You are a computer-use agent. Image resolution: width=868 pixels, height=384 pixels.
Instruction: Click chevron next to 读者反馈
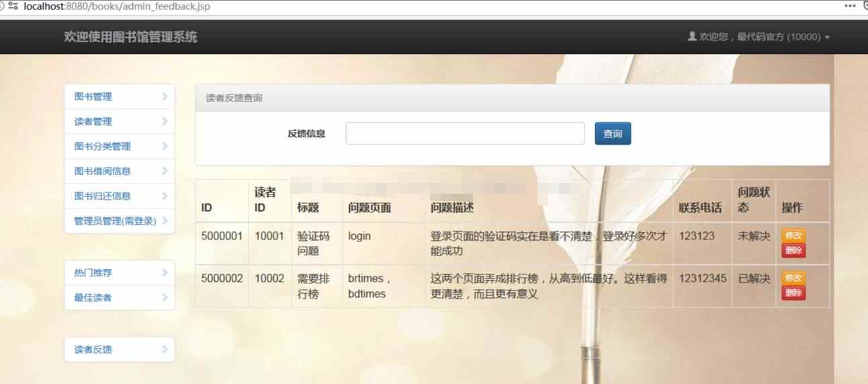165,349
